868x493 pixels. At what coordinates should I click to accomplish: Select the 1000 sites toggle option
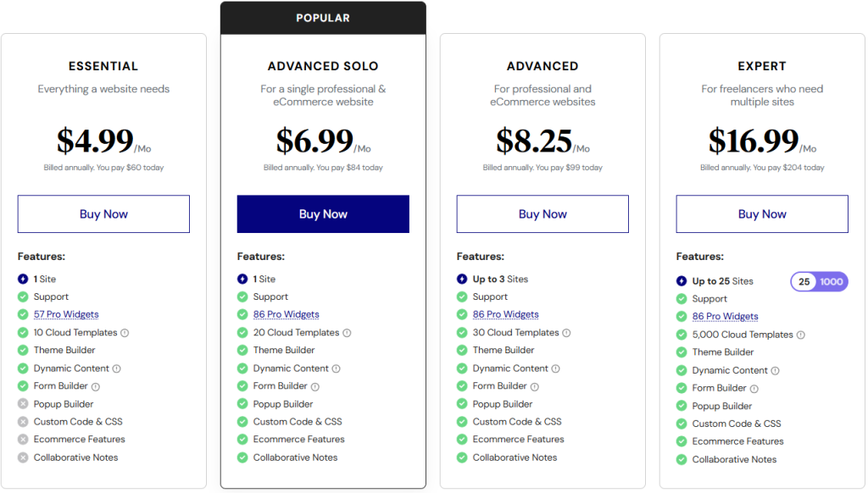pyautogui.click(x=832, y=281)
